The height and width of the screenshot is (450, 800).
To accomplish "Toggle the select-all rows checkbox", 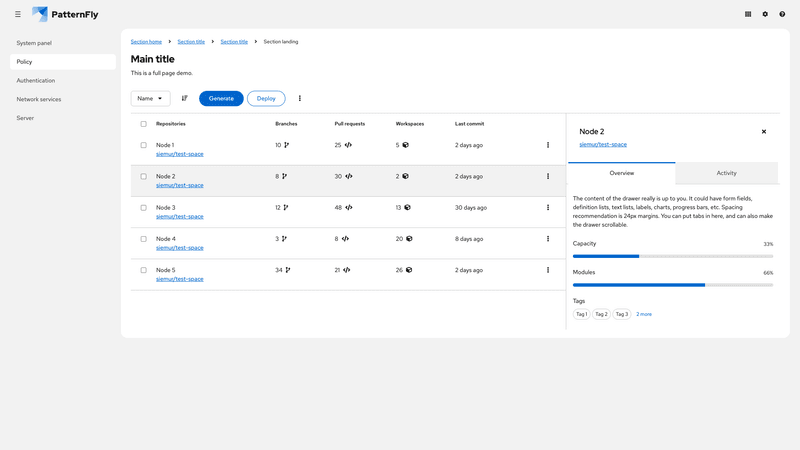I will (x=143, y=124).
